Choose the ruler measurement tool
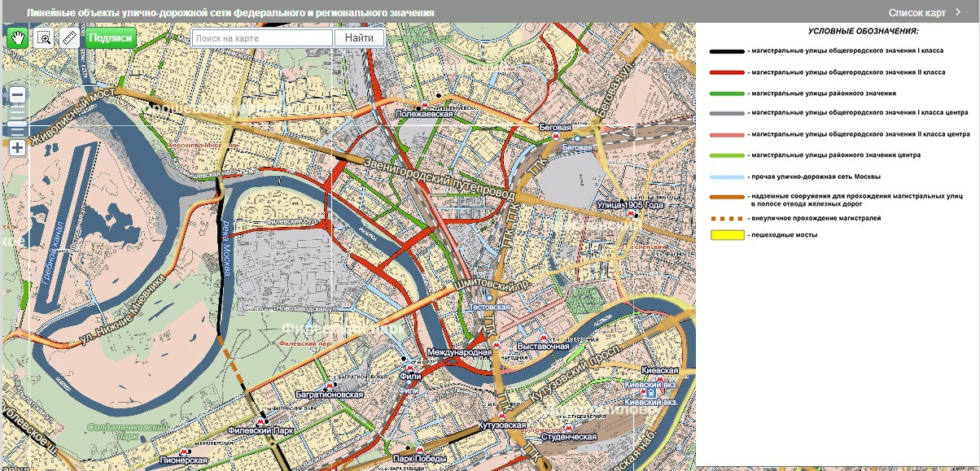Image resolution: width=980 pixels, height=471 pixels. 69,37
